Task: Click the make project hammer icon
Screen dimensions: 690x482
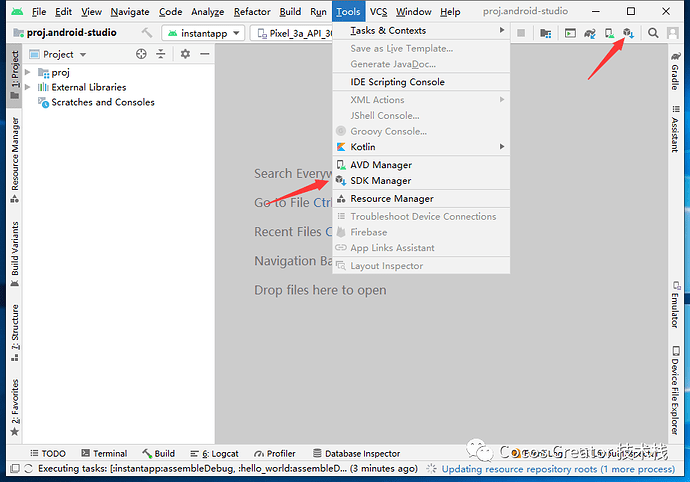Action: [x=148, y=33]
